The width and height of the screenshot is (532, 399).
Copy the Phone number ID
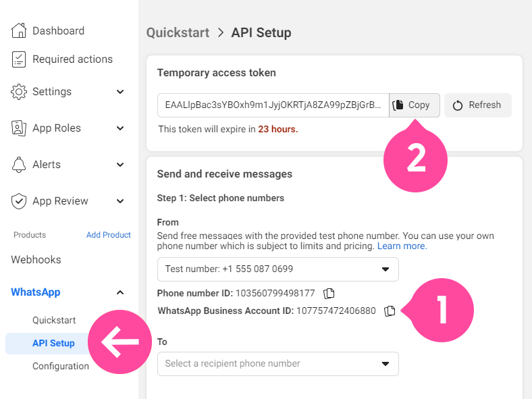329,293
